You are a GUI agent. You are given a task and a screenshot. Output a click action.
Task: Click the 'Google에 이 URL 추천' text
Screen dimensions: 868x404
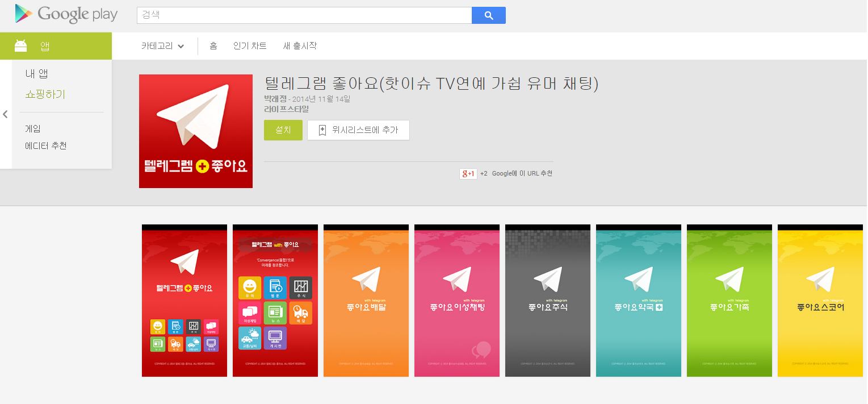point(522,174)
